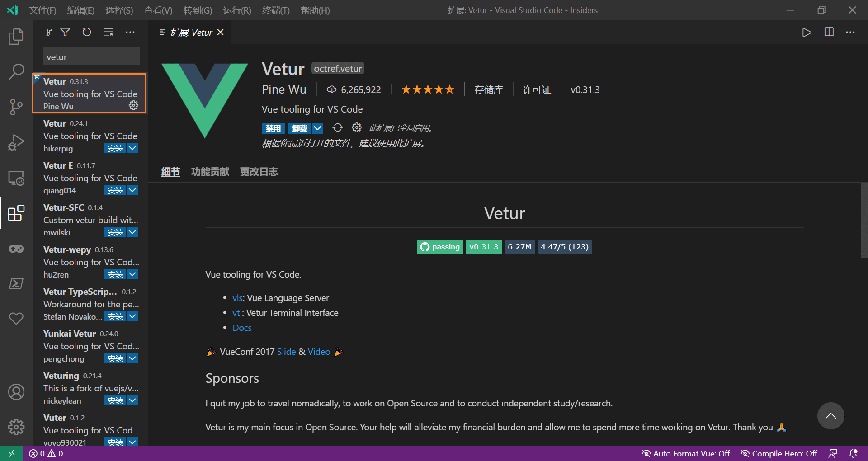This screenshot has height=461, width=868.
Task: Open the Source Control view
Action: click(x=16, y=107)
